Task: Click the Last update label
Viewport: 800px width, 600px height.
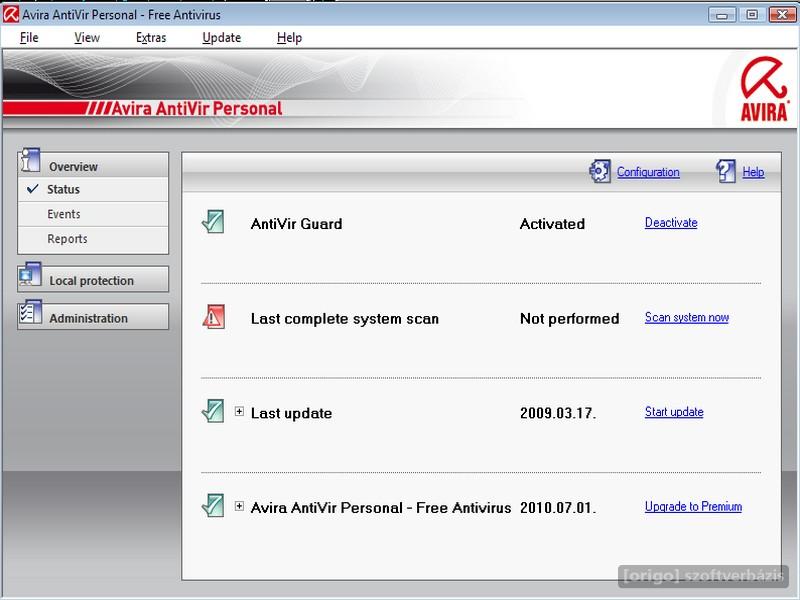Action: point(291,413)
